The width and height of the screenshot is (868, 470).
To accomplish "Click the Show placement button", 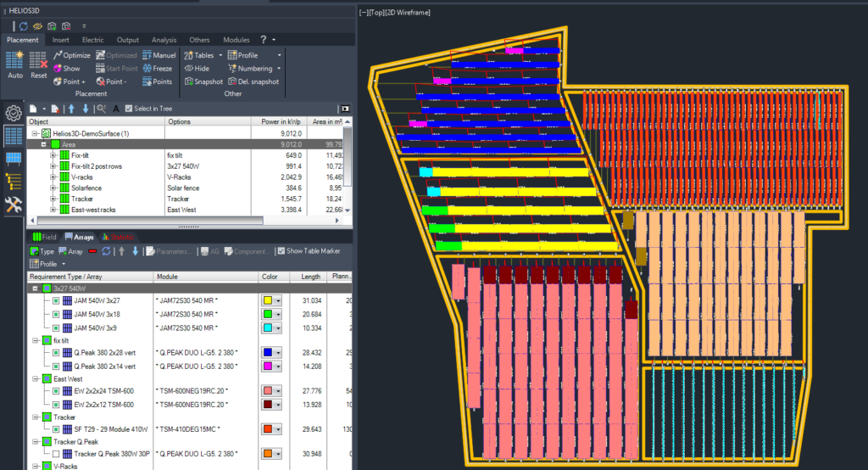I will click(67, 68).
